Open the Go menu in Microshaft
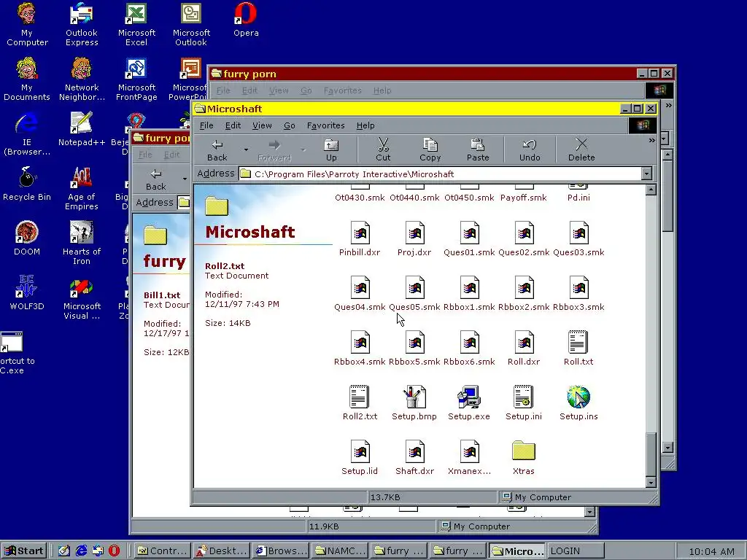 click(289, 125)
